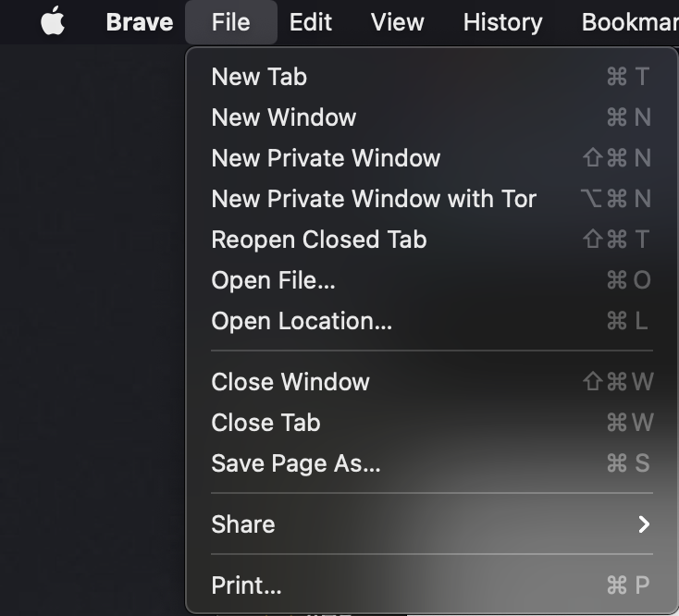Close the open File menu
Viewport: 679px width, 616px height.
click(231, 22)
